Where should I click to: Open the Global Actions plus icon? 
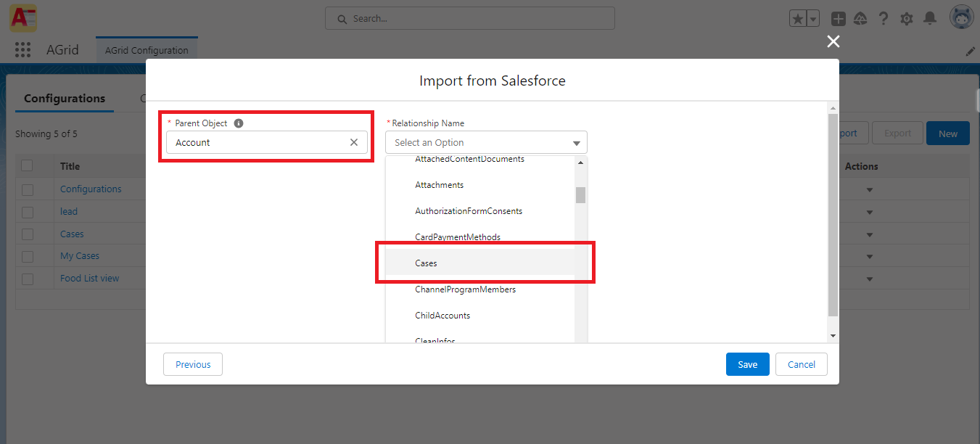point(838,19)
